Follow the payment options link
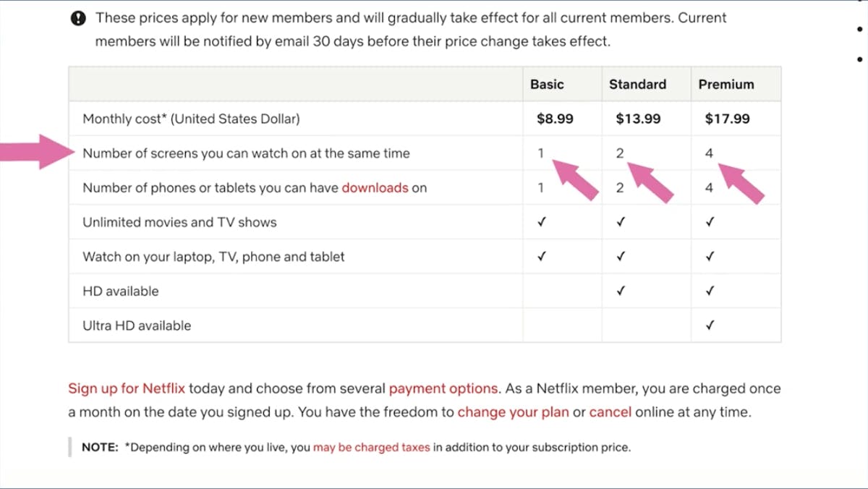This screenshot has height=489, width=868. click(443, 388)
